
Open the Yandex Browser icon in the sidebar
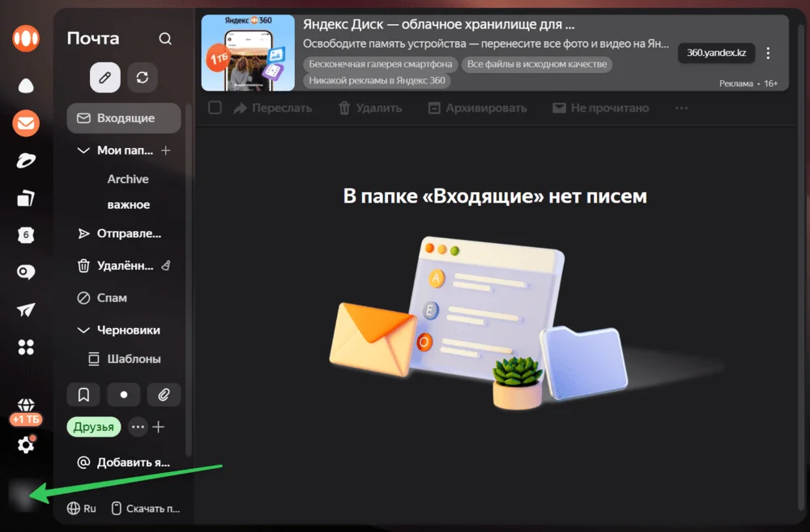tap(26, 160)
